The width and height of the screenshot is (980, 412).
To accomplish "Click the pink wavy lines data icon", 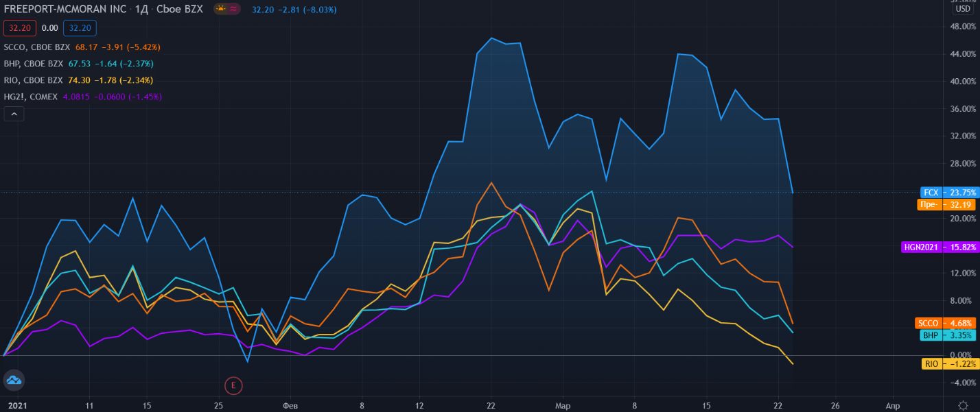I will [234, 10].
